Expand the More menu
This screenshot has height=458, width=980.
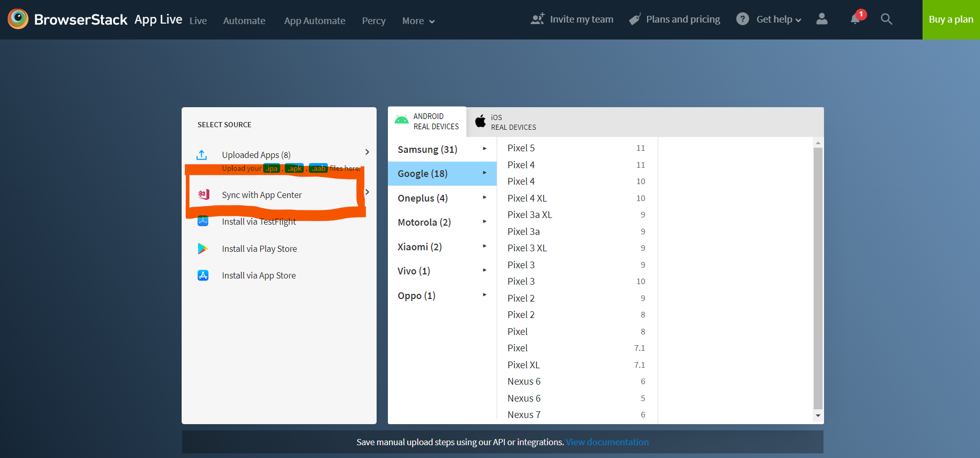418,21
